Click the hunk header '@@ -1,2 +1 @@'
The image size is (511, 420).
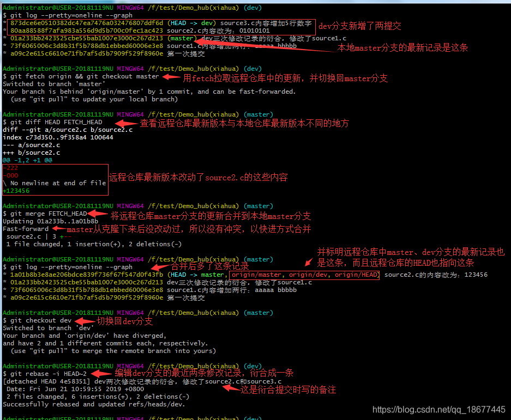pyautogui.click(x=27, y=160)
